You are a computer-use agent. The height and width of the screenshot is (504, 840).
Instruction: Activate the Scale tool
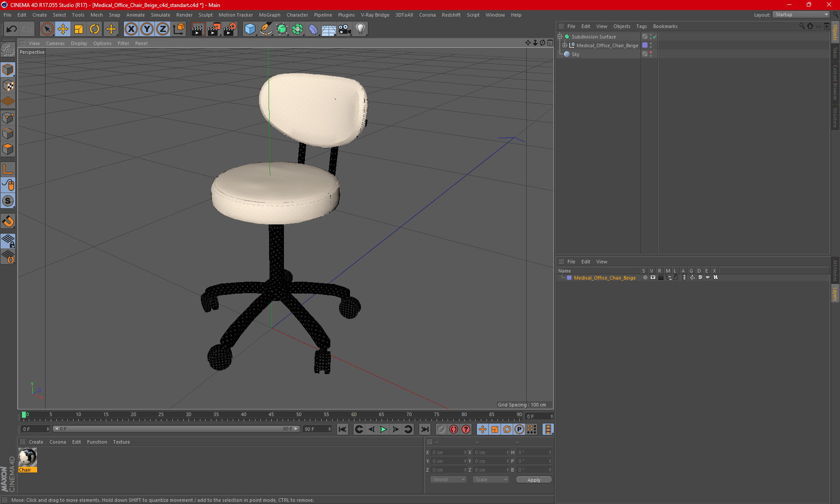tap(79, 29)
